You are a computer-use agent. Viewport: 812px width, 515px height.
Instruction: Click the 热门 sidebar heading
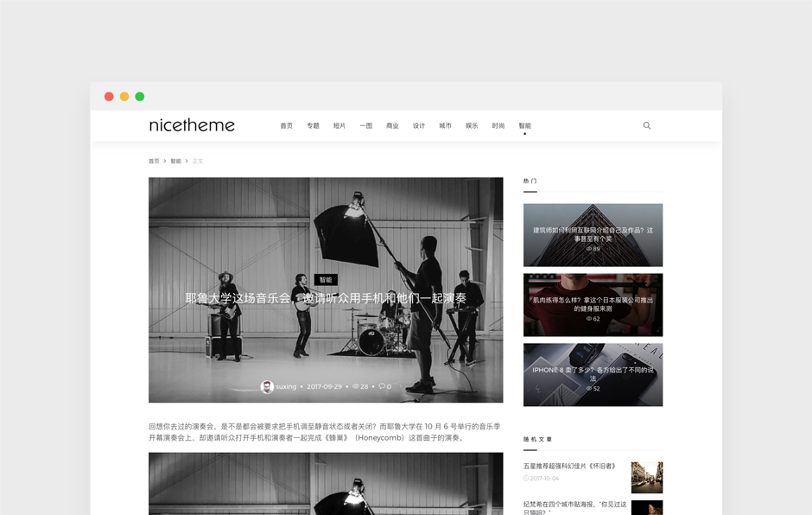pos(530,181)
